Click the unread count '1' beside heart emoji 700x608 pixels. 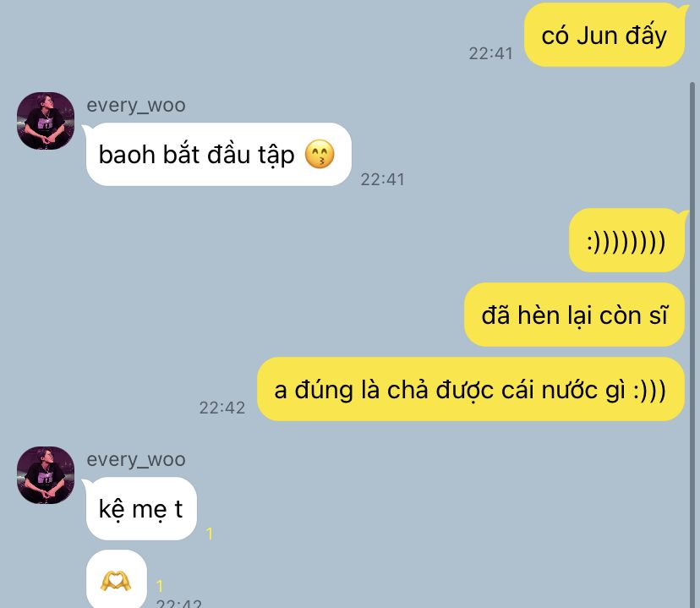tap(160, 586)
